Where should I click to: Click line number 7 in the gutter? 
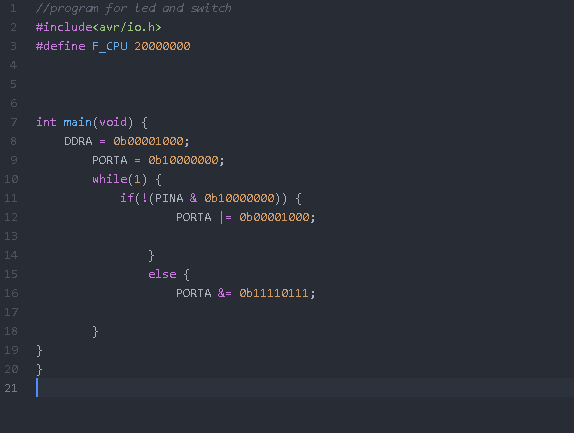coord(14,122)
